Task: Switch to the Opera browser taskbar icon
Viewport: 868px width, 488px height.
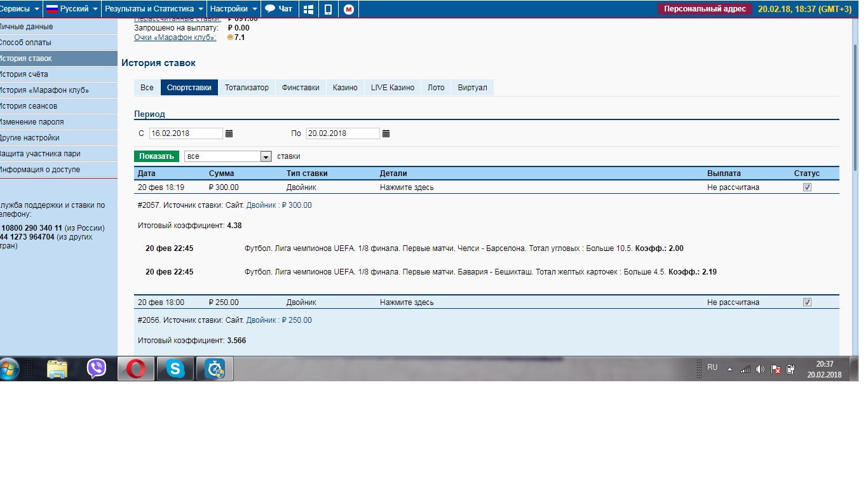Action: click(136, 369)
